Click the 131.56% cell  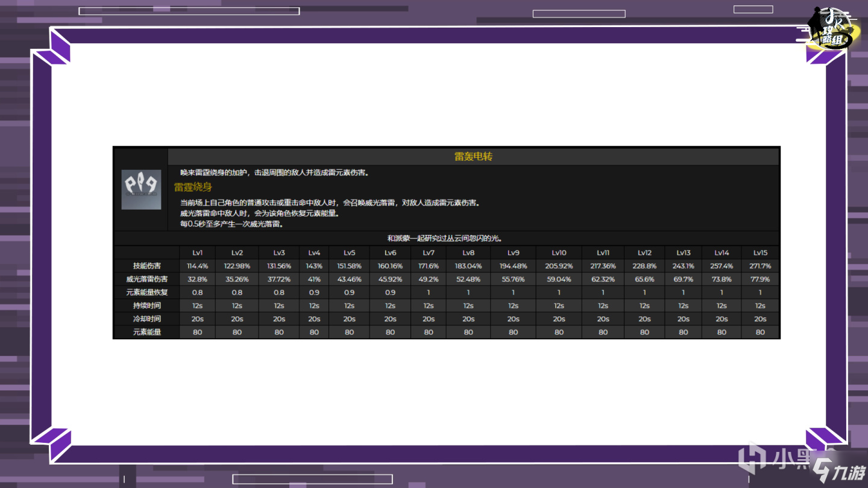point(279,266)
